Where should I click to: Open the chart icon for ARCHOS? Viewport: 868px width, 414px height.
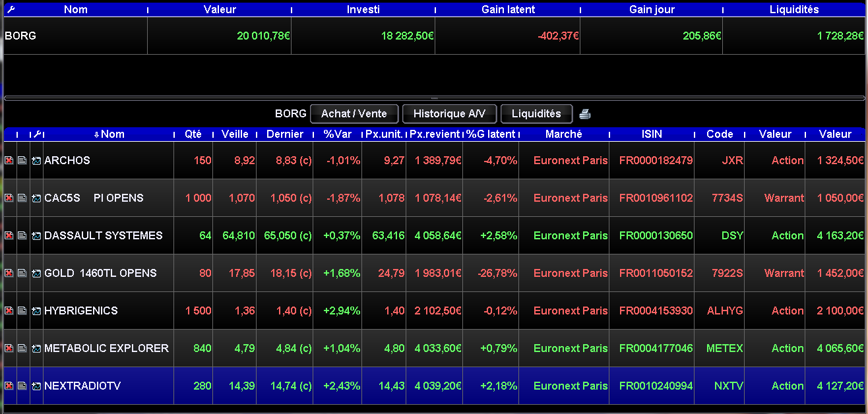coord(36,160)
